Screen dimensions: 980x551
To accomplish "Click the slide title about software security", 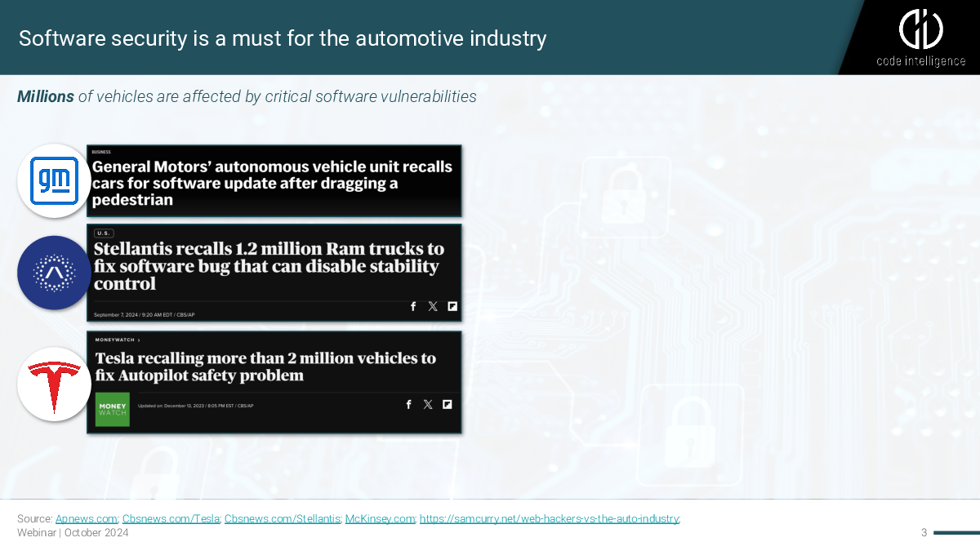I will click(x=283, y=38).
